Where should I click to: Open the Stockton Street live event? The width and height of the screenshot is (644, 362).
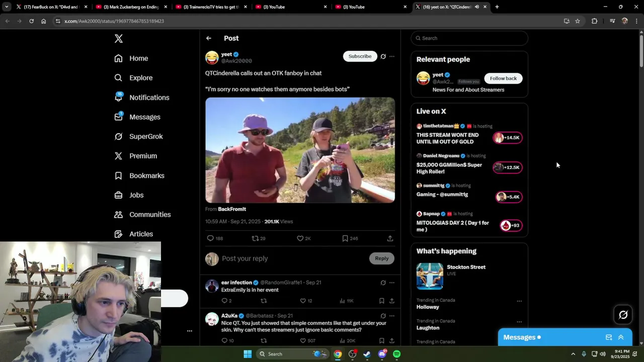click(469, 276)
